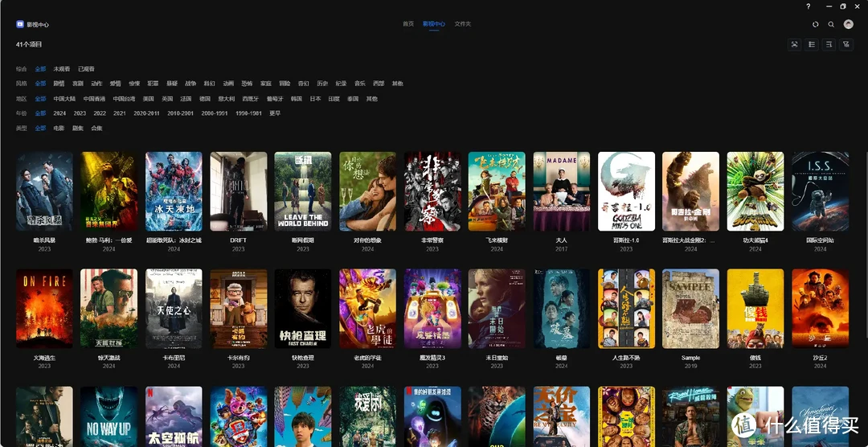Open the 国际空间站 I.S.S. poster
Screen dimensions: 868x447
[x=821, y=191]
